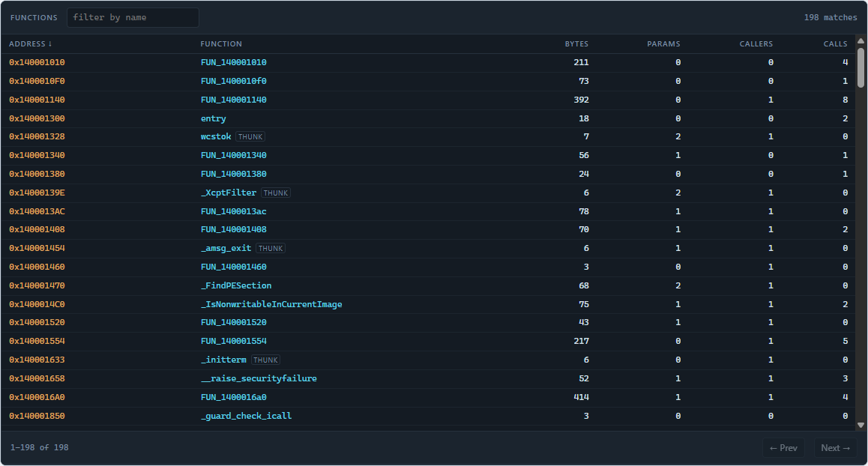Select address 0x140001454
The image size is (868, 466).
37,249
